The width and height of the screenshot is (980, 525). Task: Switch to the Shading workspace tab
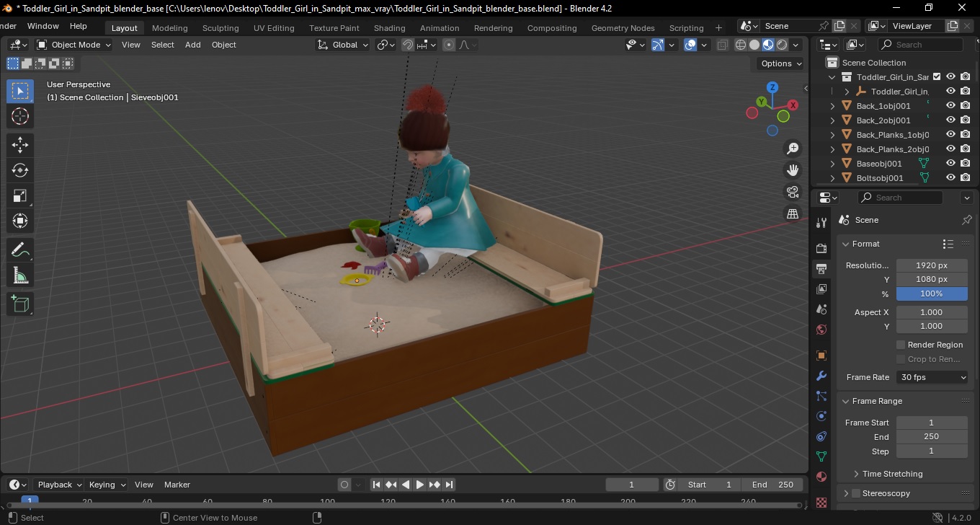click(389, 28)
